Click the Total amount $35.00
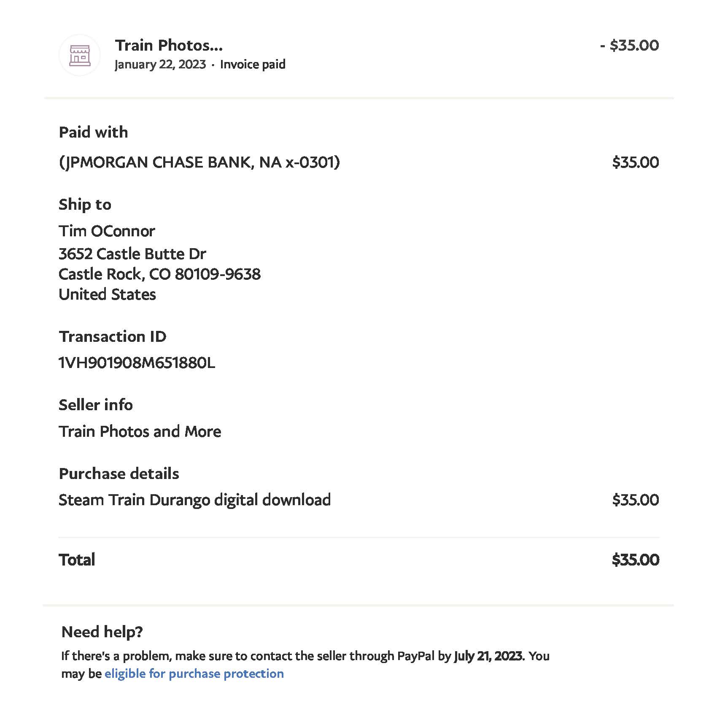 click(635, 560)
